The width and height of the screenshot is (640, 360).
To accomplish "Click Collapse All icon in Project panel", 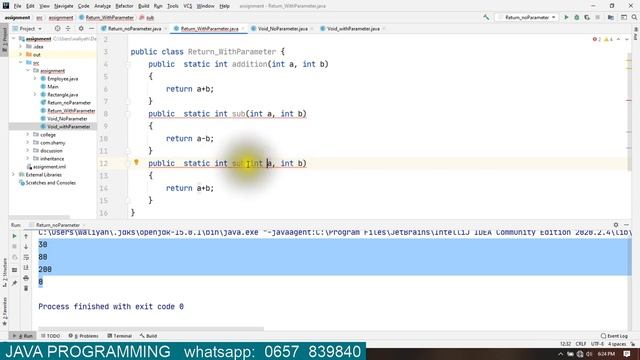I will 68,29.
